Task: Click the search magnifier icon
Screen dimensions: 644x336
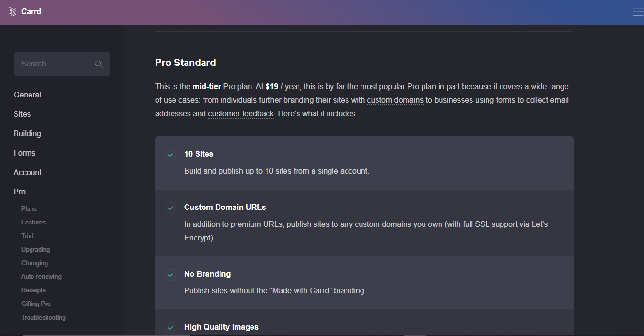Action: (99, 64)
